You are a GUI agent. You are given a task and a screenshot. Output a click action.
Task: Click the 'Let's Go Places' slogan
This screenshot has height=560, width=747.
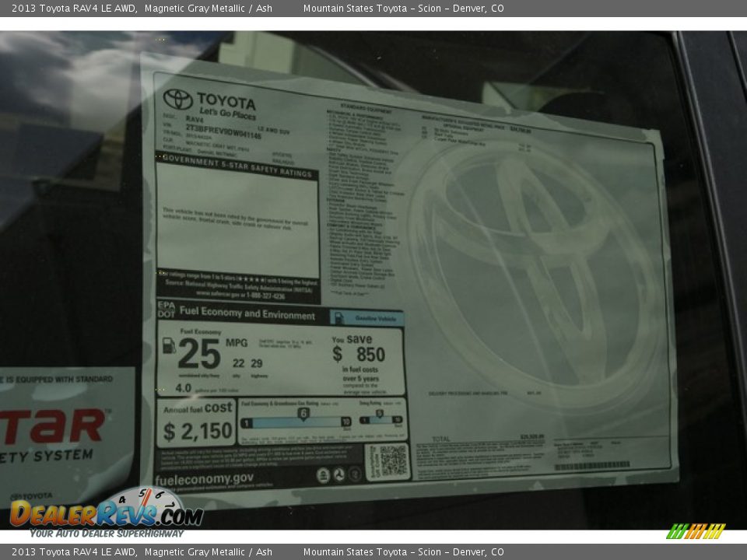(x=227, y=114)
